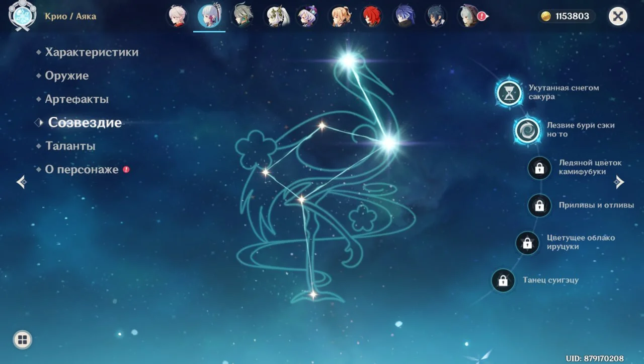The image size is (644, 364).
Task: Select the highlighted Аяка portrait in top row
Action: click(x=209, y=16)
